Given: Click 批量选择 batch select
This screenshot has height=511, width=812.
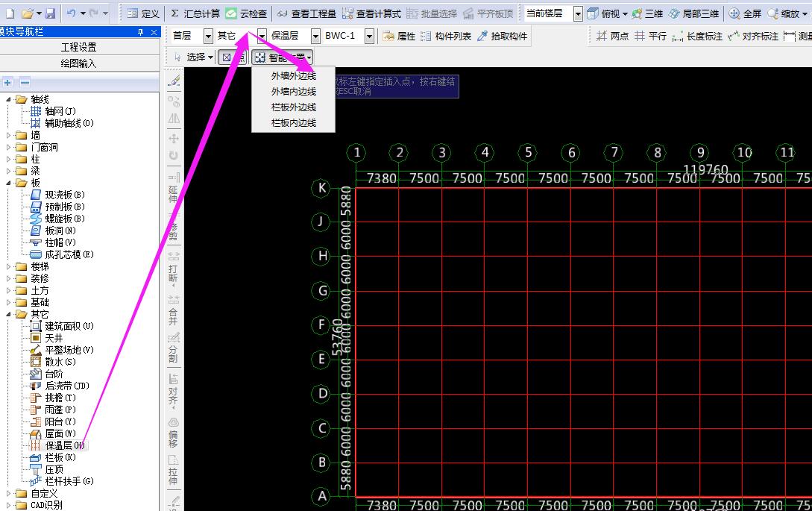Looking at the screenshot, I should click(x=432, y=13).
